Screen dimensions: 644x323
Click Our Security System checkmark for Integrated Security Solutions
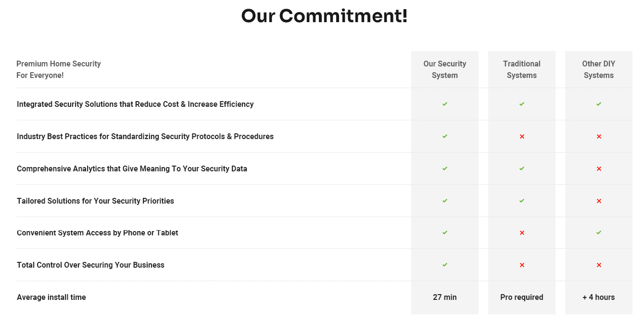(x=445, y=104)
